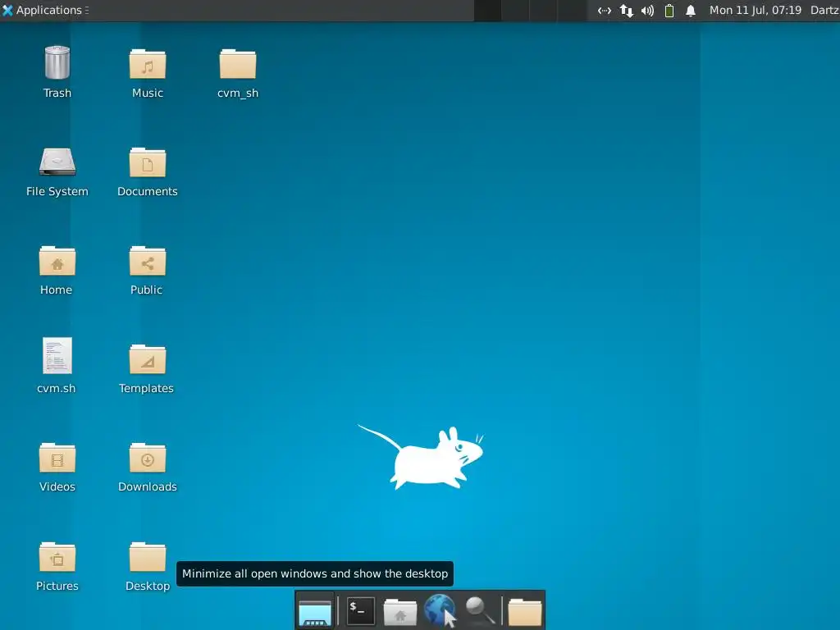Screen dimensions: 840x630
Task: Click the first workspace in switcher
Action: [x=487, y=11]
